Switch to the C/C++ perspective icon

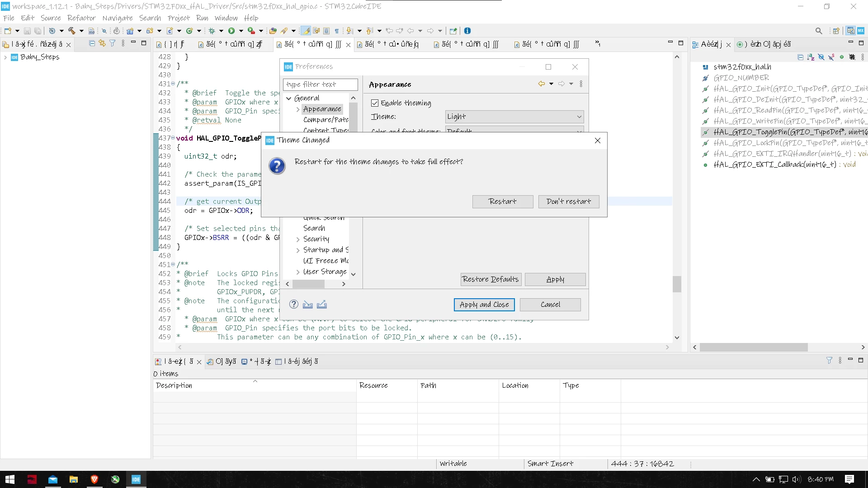coord(851,31)
